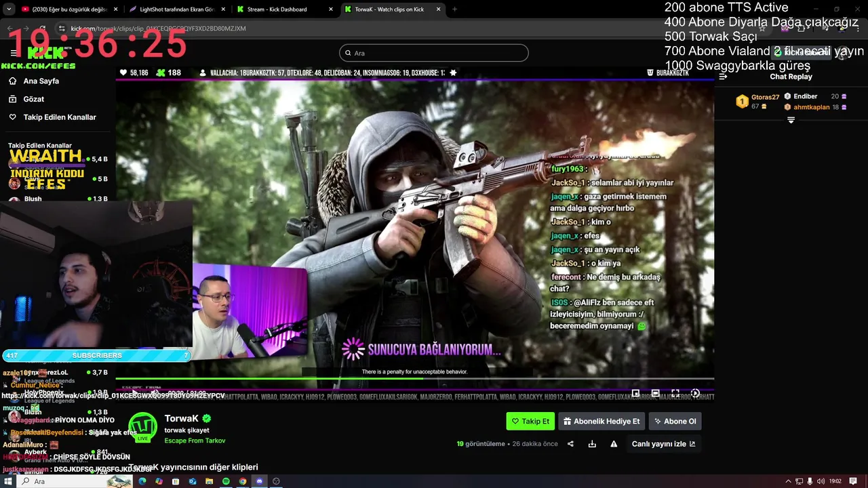Open the Windows Start menu
Viewport: 868px width, 488px height.
[x=8, y=481]
